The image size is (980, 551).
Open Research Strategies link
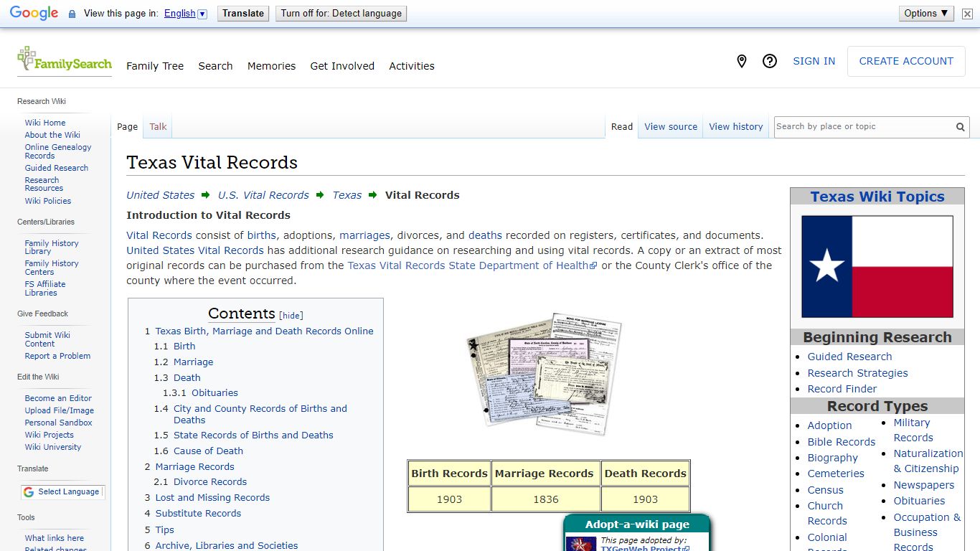pos(857,373)
